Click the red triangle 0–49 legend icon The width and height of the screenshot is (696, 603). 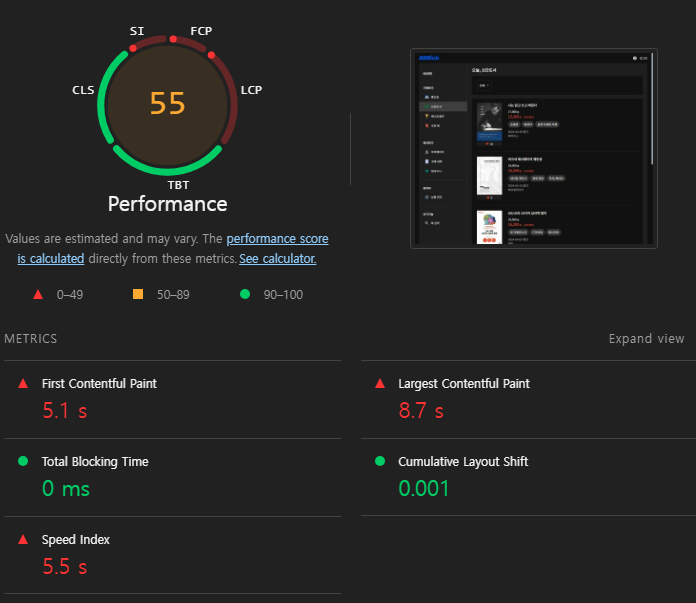pyautogui.click(x=38, y=294)
